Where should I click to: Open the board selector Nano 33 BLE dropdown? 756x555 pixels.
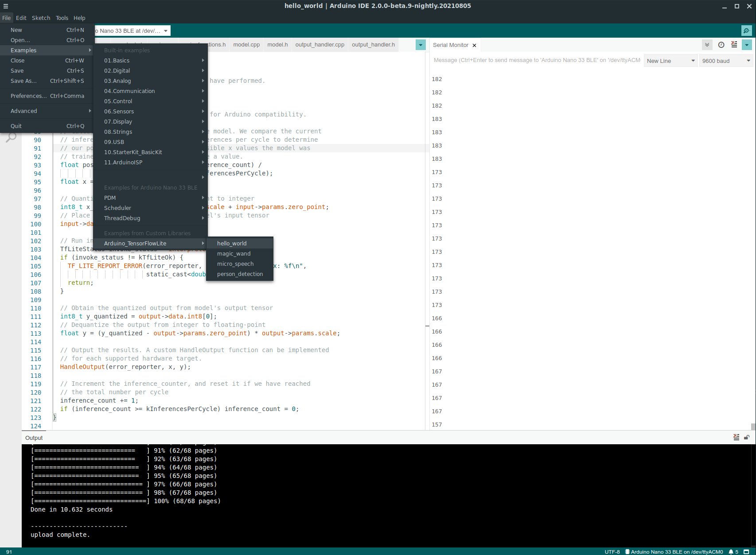[x=132, y=31]
